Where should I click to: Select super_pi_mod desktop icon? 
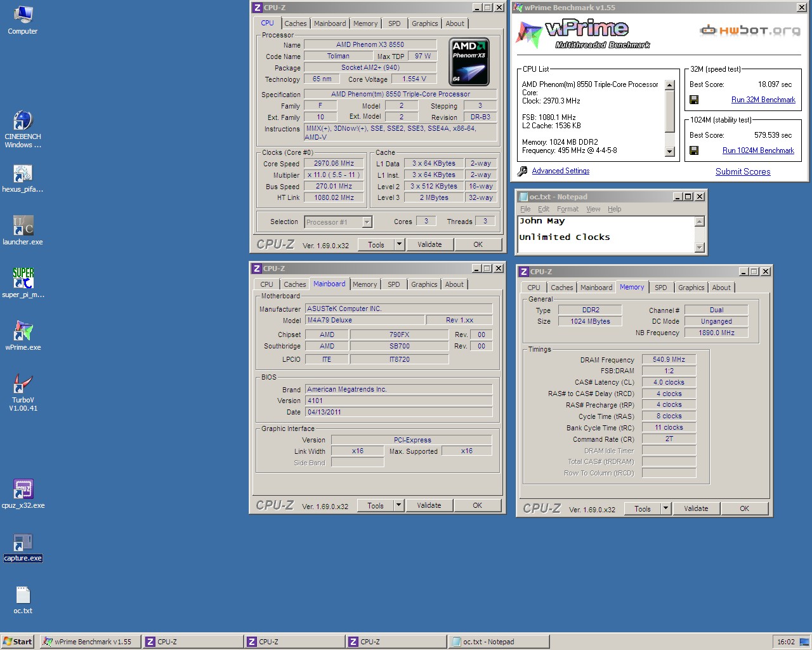(x=23, y=283)
